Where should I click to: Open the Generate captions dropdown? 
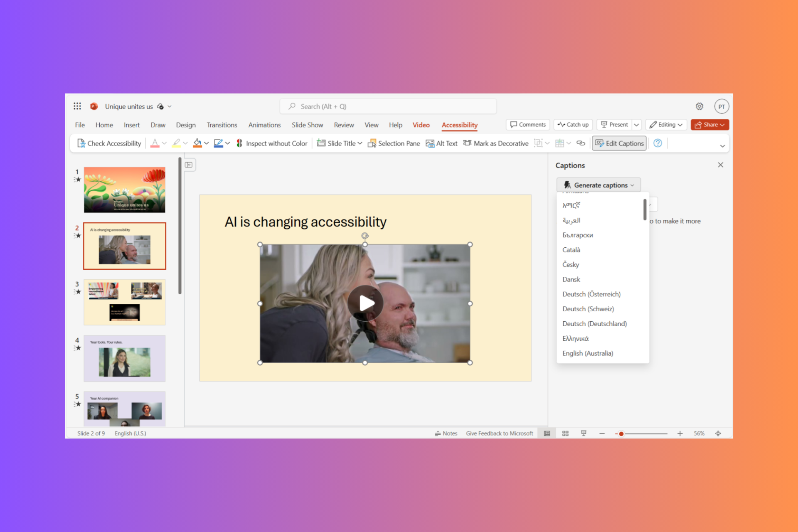pyautogui.click(x=598, y=185)
